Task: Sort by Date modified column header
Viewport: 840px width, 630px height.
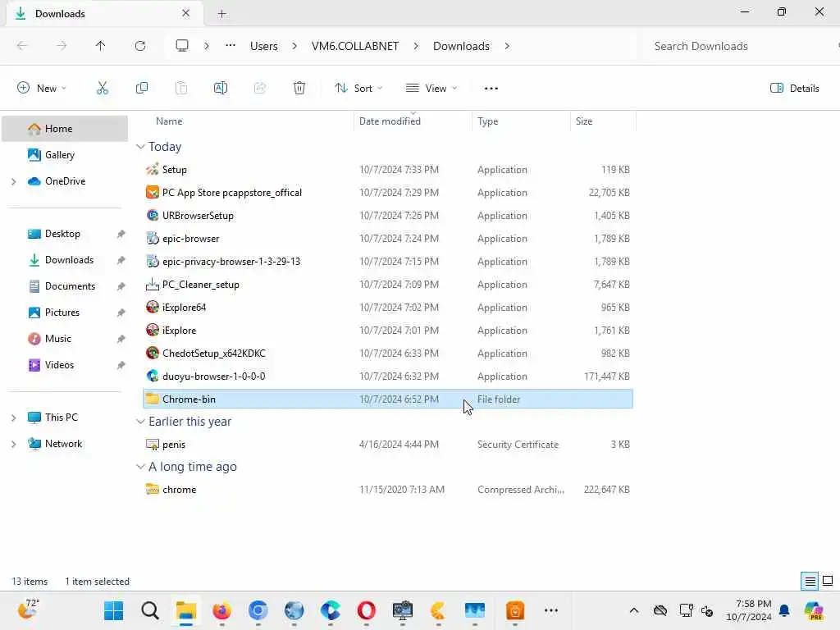Action: (x=390, y=121)
